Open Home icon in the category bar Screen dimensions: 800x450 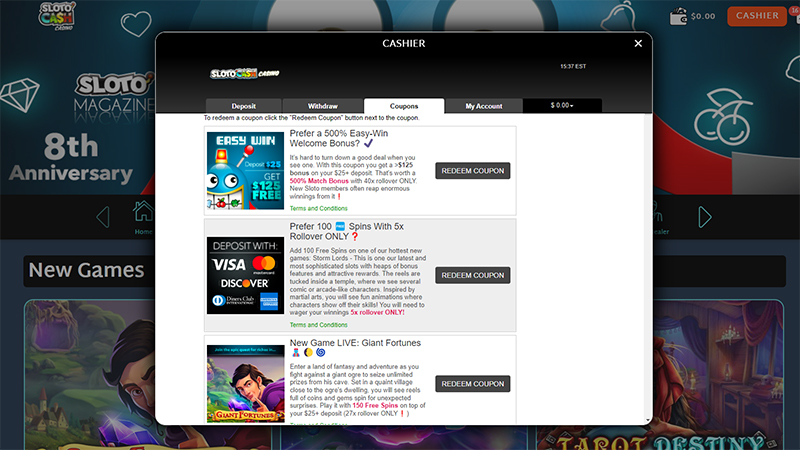tap(143, 217)
